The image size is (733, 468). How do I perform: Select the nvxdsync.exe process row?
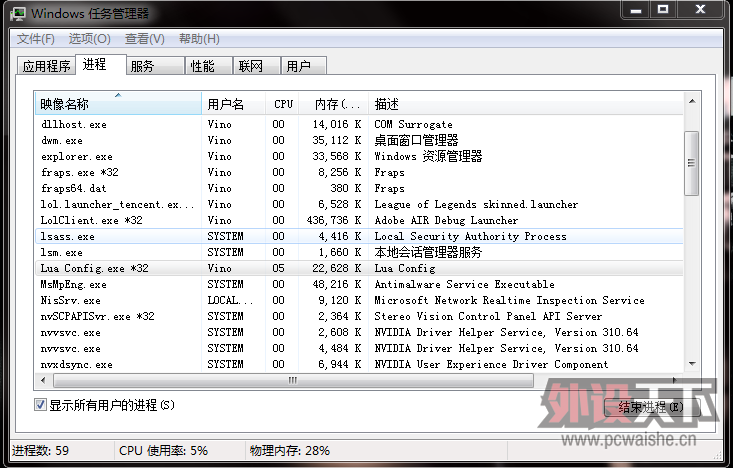click(359, 364)
